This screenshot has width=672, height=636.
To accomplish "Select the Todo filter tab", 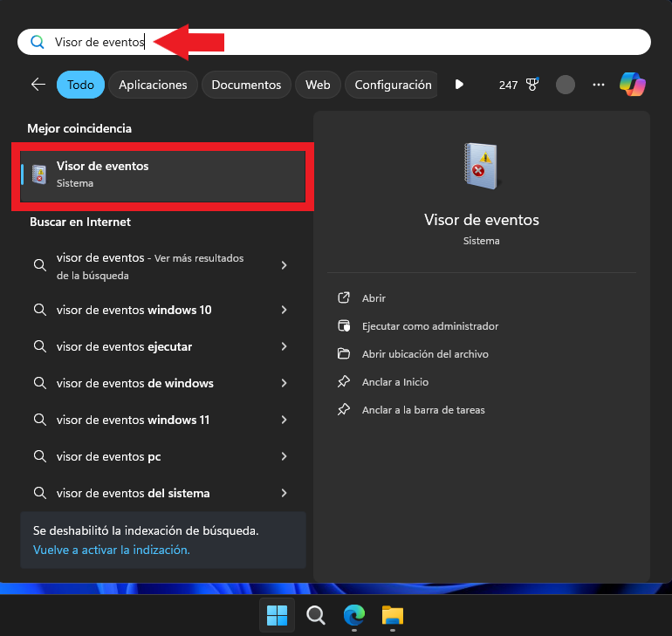I will (x=80, y=85).
